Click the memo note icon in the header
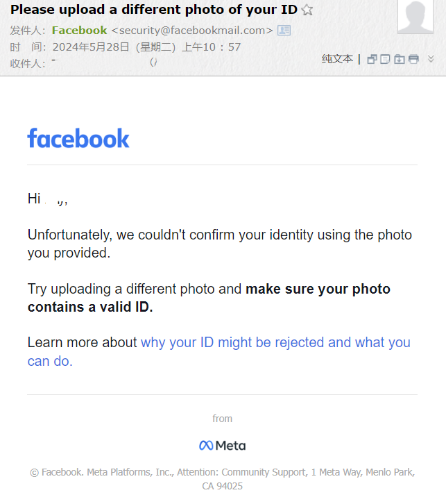 (385, 60)
